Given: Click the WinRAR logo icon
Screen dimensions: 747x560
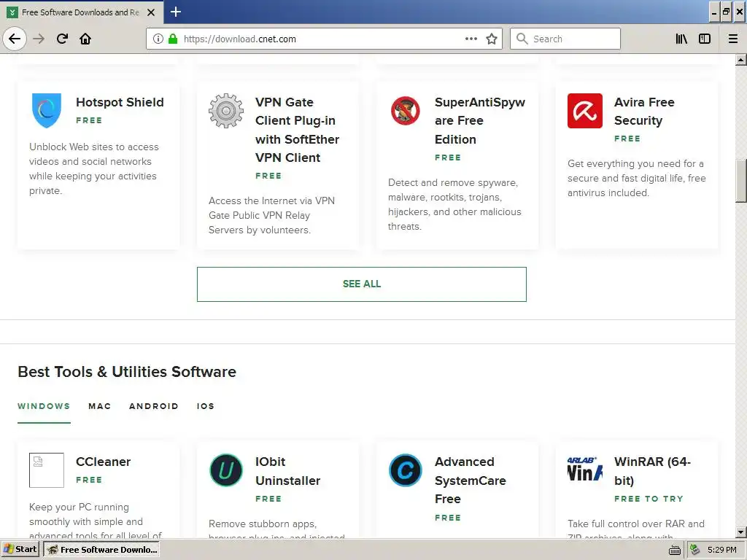Looking at the screenshot, I should coord(585,470).
